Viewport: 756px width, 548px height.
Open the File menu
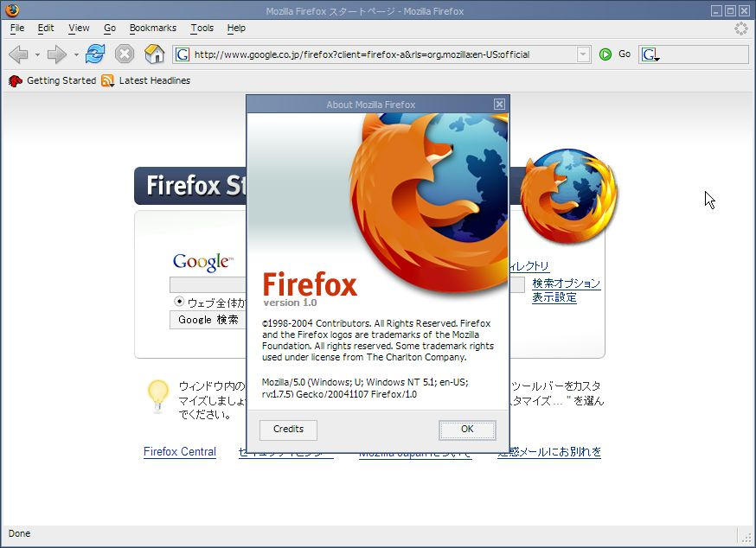click(x=17, y=28)
